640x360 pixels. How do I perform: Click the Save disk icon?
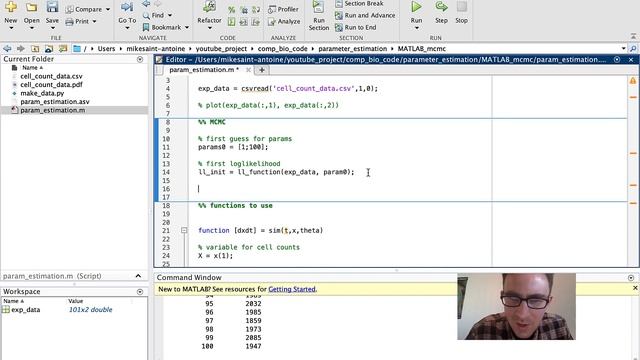pos(52,7)
